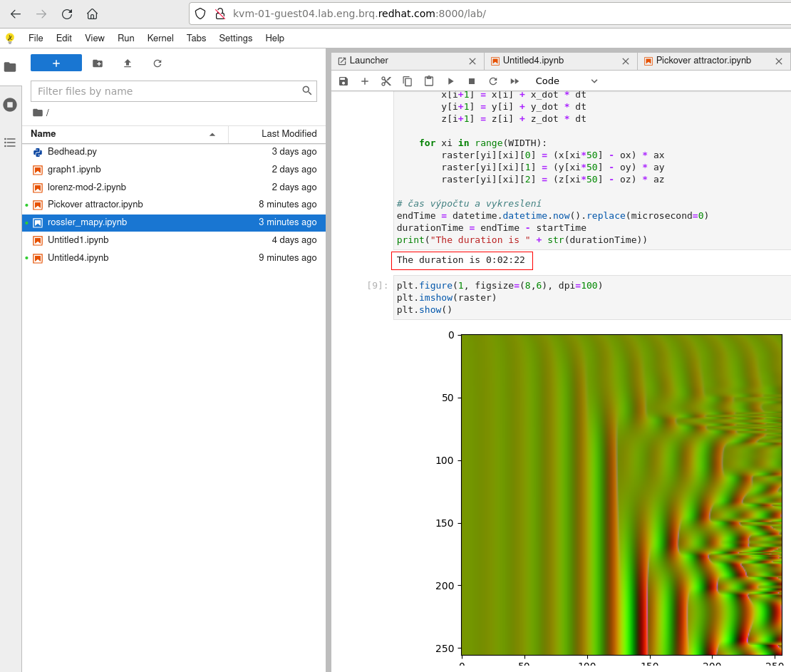
Task: Insert a new cell with the plus icon
Action: (365, 81)
